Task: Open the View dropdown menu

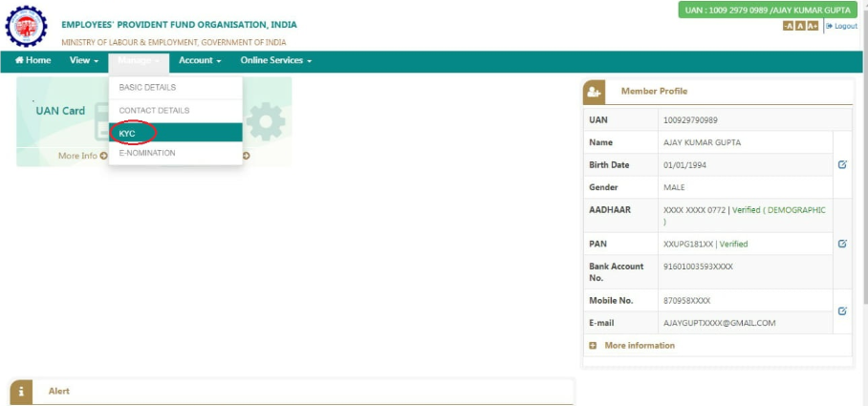Action: click(x=84, y=60)
